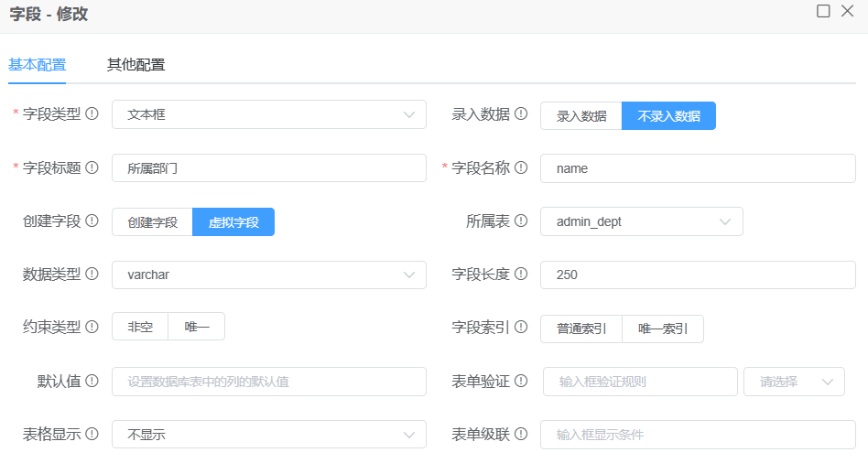Toggle the 非空 constraint
This screenshot has height=474, width=868.
tap(140, 328)
